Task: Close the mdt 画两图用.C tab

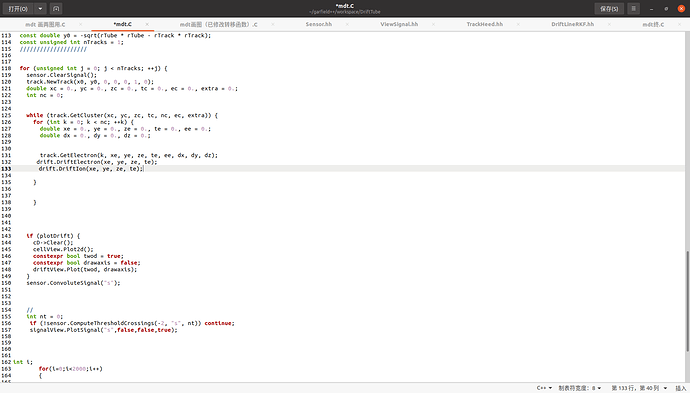Action: (81, 24)
